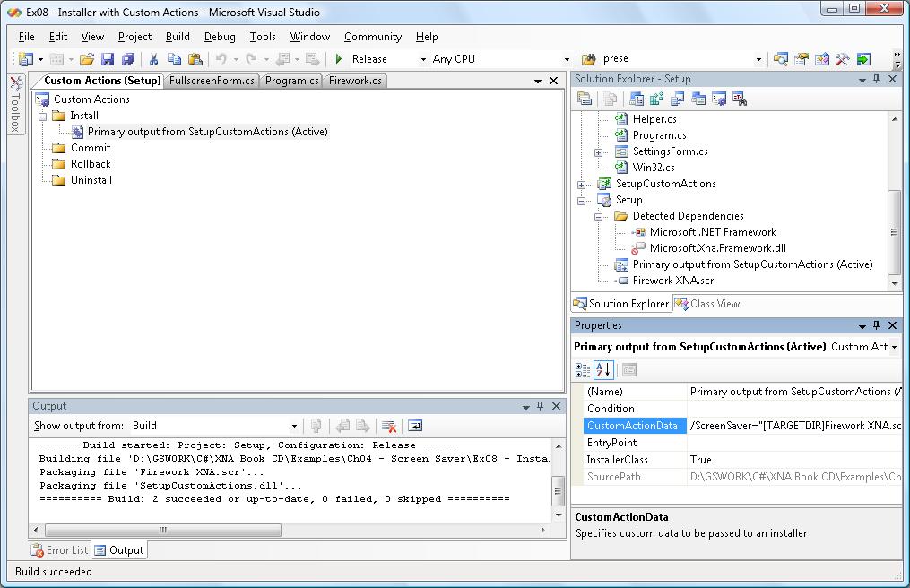Click the Output horizontal scrollbar thumb

point(162,530)
